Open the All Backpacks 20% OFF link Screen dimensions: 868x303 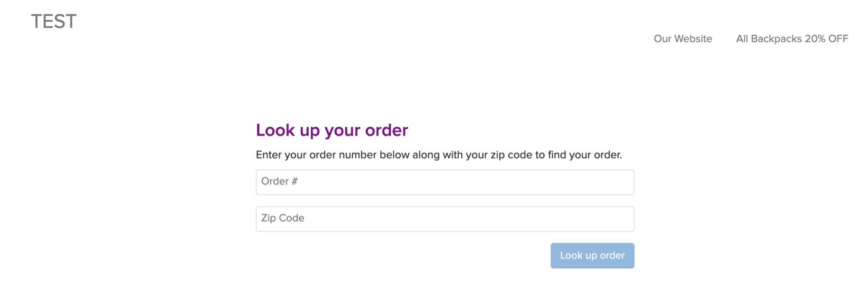point(792,38)
